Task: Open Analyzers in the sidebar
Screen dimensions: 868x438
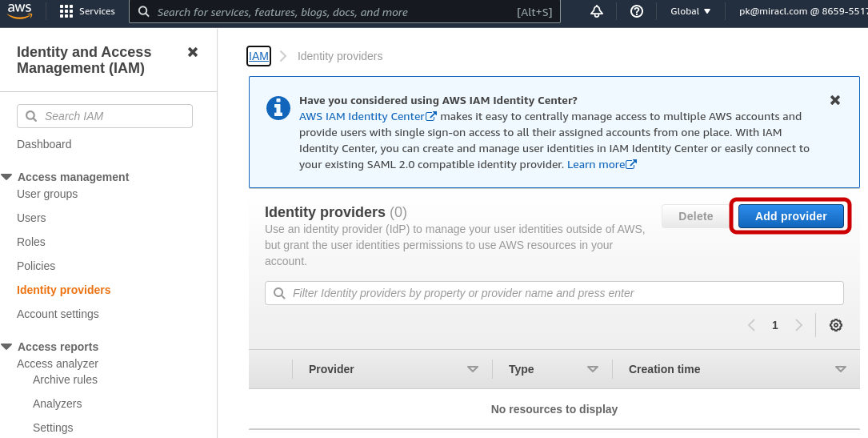Action: click(x=57, y=404)
